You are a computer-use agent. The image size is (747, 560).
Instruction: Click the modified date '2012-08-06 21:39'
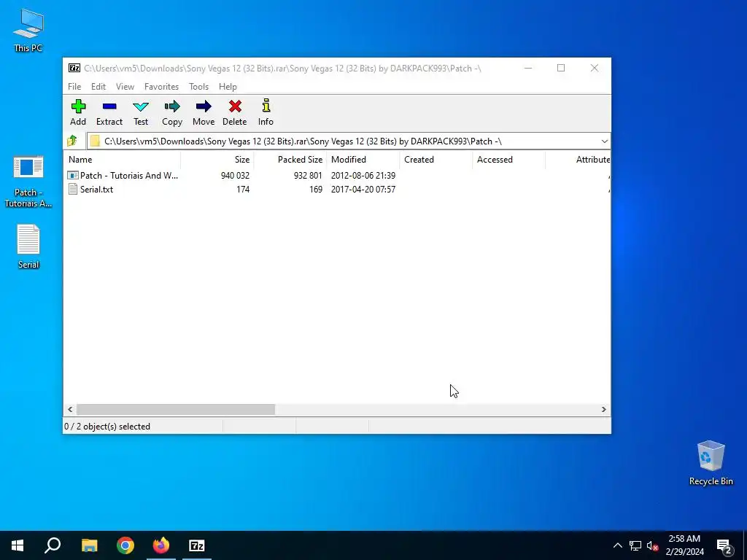click(363, 175)
